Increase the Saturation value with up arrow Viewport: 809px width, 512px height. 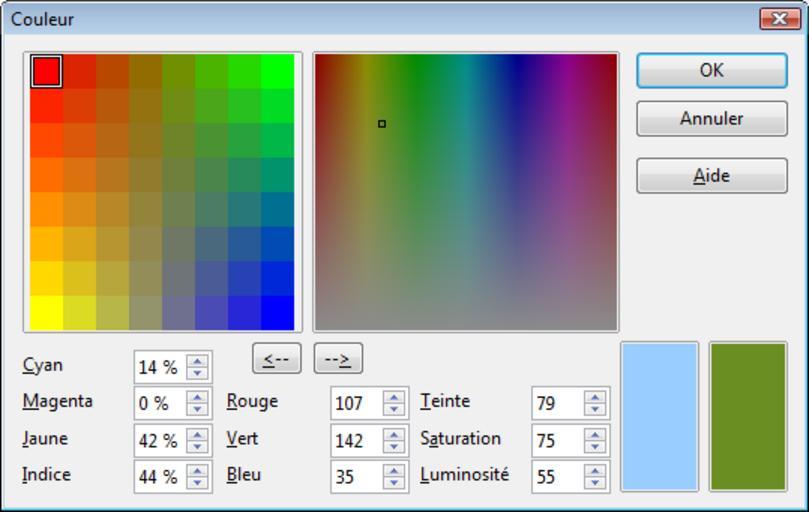pos(596,434)
